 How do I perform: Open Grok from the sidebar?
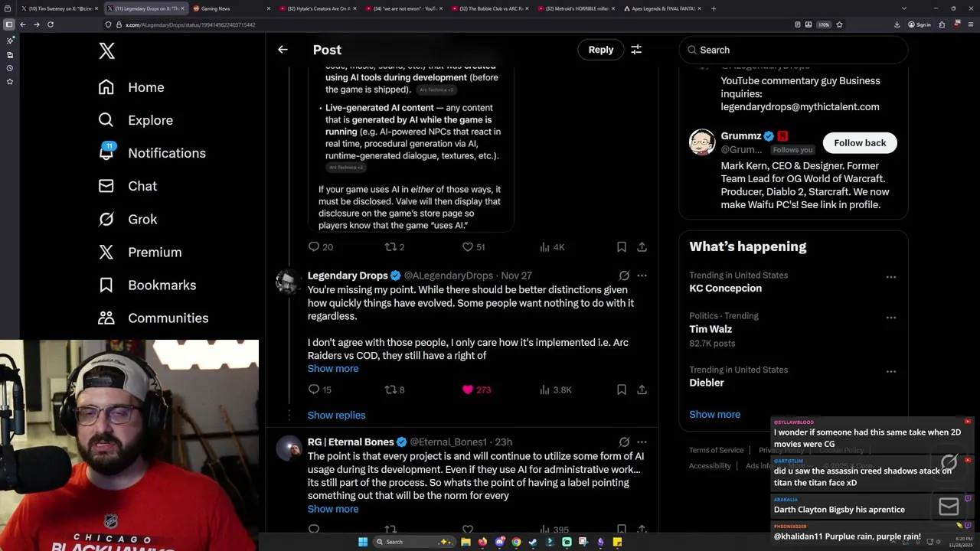127,219
